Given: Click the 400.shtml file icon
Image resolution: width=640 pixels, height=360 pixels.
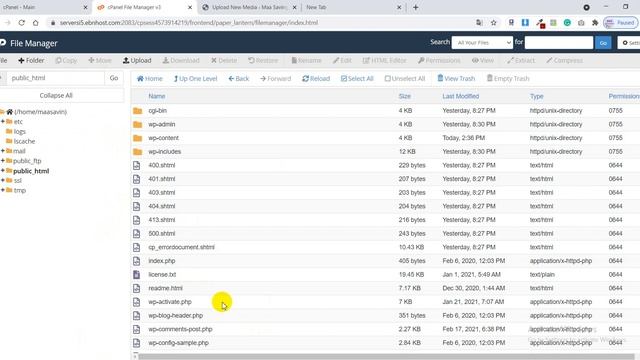Looking at the screenshot, I should [x=137, y=165].
